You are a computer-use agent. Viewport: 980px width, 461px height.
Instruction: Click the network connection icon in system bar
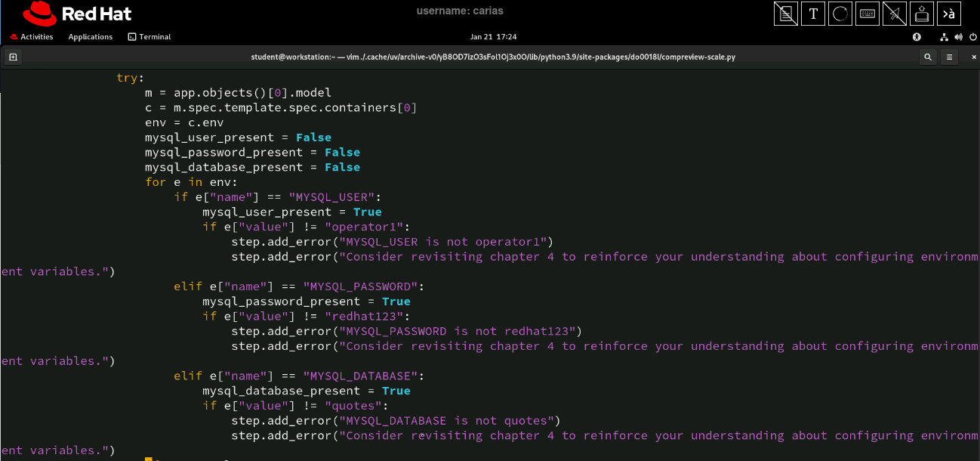coord(944,37)
